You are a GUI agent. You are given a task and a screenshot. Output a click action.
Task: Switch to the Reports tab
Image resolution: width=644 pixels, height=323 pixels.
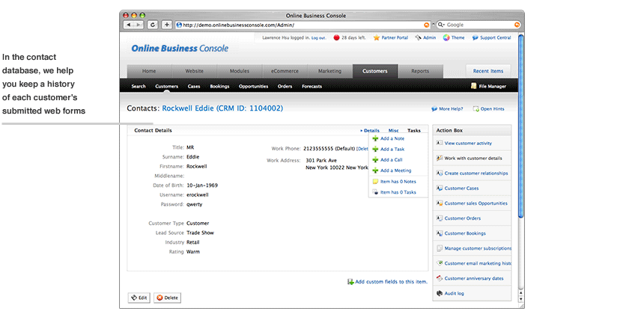(419, 71)
